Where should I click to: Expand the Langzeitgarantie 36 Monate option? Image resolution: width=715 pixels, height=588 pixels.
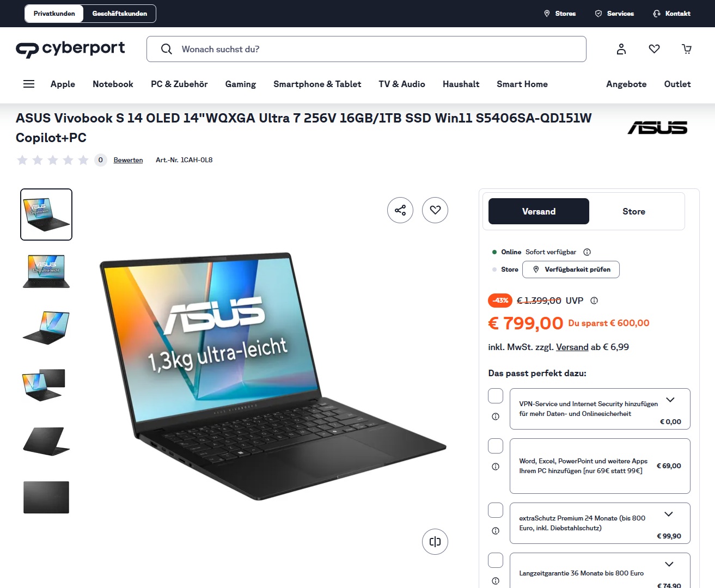pos(669,564)
